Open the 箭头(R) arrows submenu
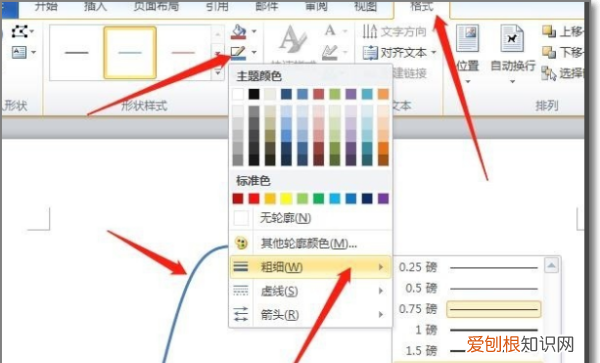 [311, 315]
